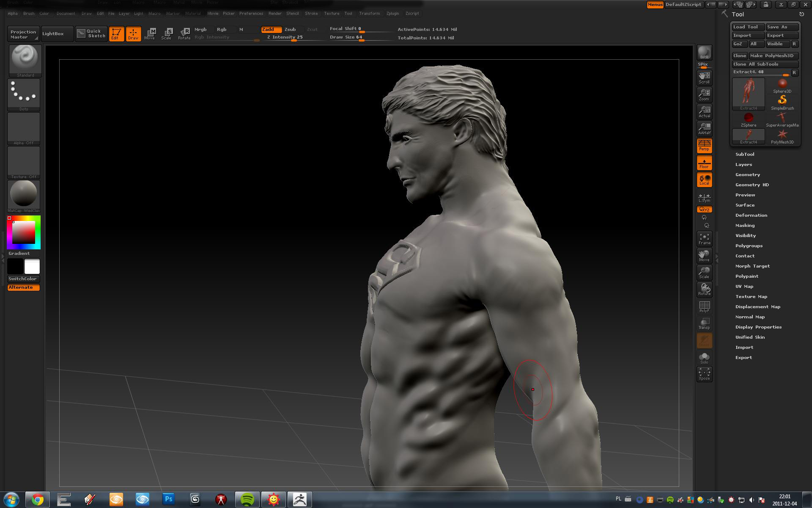The image size is (812, 508).
Task: Select the top shelf Scale mode
Action: 167,34
